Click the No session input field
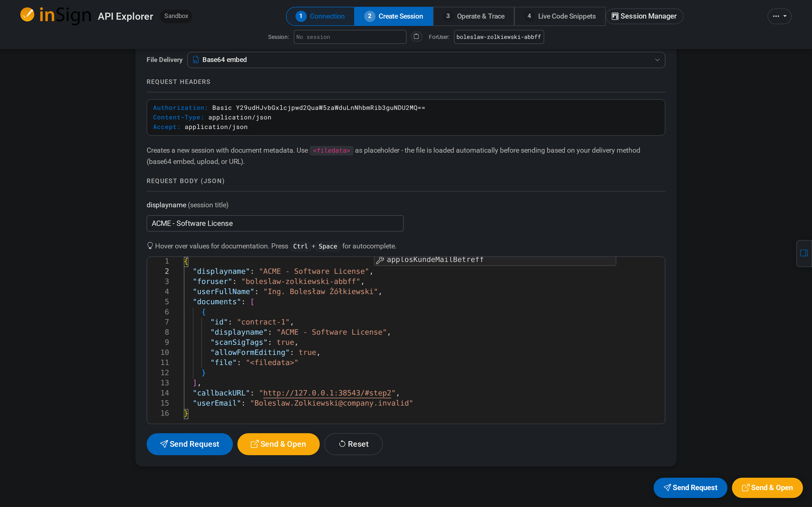The height and width of the screenshot is (507, 812). pyautogui.click(x=350, y=37)
